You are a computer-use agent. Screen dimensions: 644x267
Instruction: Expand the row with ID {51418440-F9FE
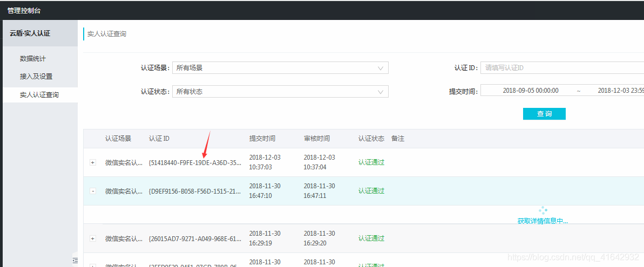click(92, 162)
